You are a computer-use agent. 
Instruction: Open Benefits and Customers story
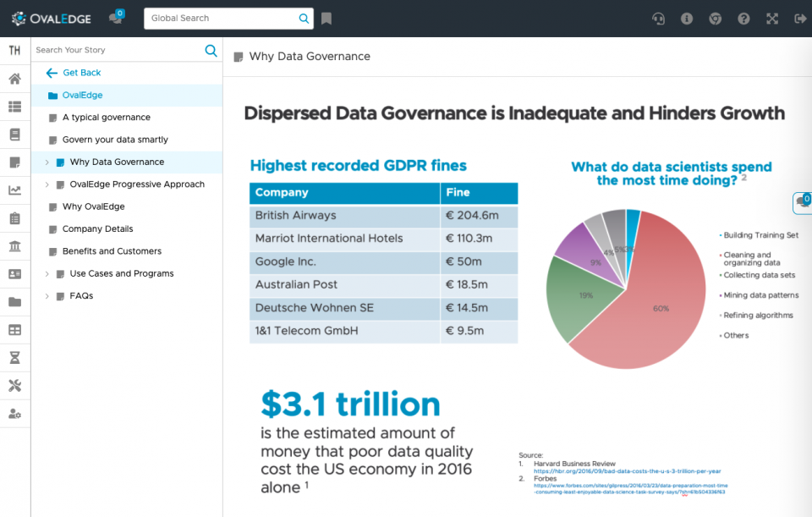112,251
